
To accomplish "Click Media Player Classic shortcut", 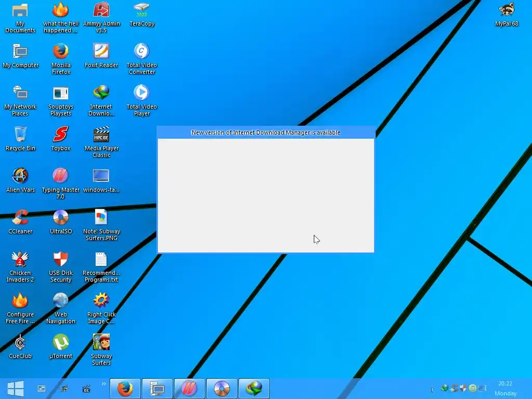I will [101, 142].
